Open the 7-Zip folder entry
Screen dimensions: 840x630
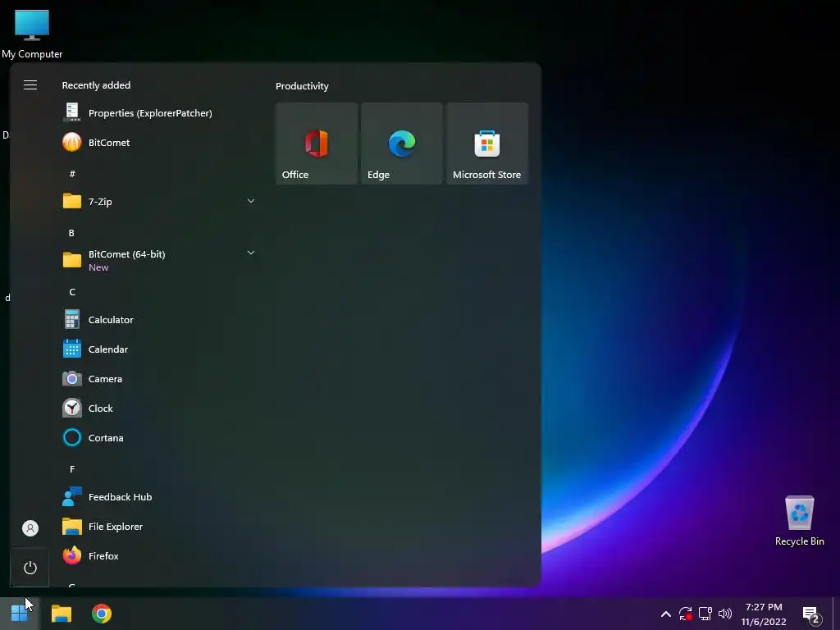[158, 202]
